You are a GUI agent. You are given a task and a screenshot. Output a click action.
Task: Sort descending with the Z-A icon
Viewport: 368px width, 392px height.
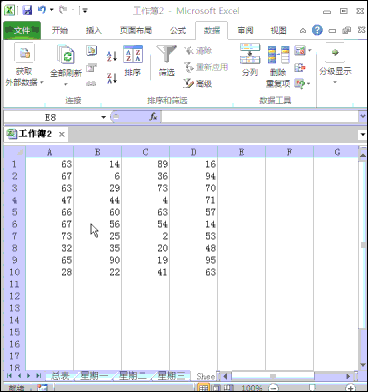(x=112, y=78)
